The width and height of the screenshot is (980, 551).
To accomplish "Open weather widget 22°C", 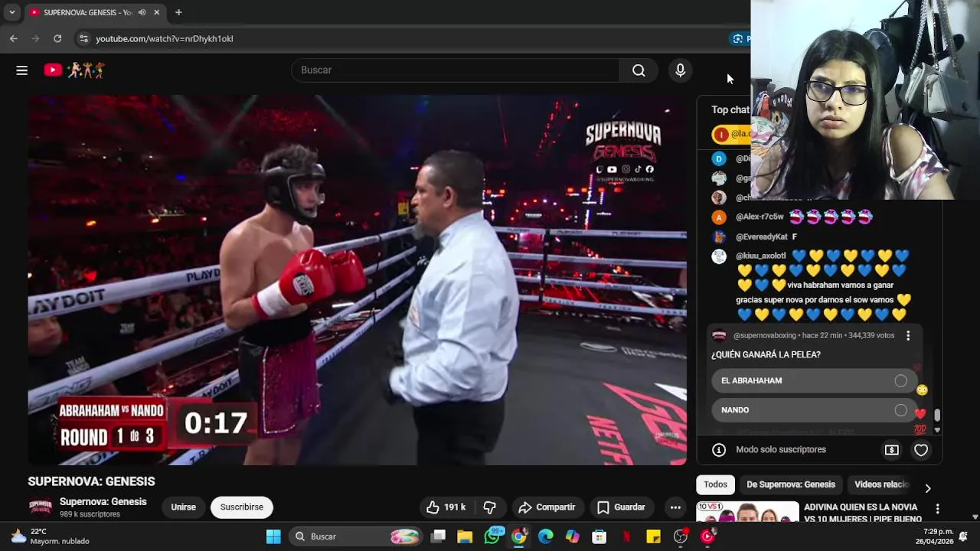I will click(50, 536).
